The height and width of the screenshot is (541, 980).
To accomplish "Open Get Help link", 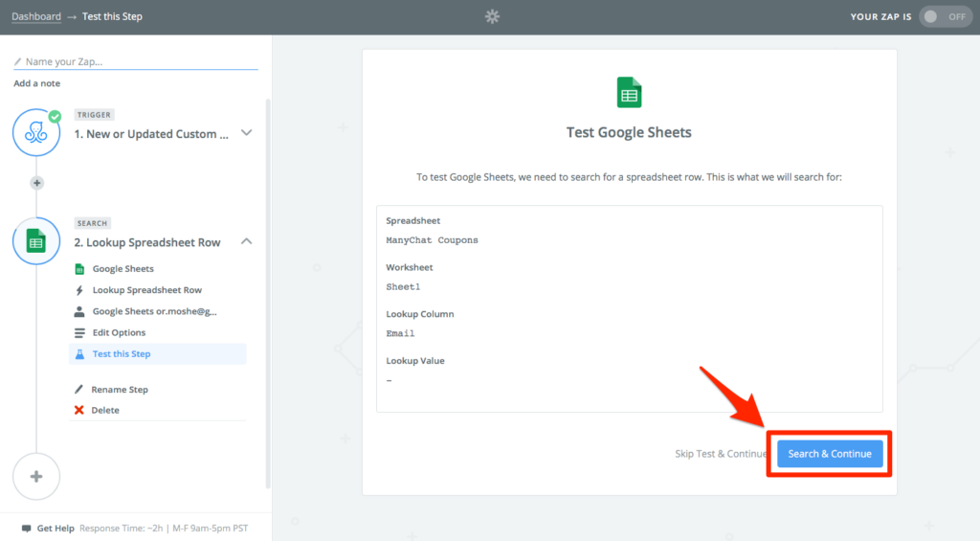I will 55,529.
